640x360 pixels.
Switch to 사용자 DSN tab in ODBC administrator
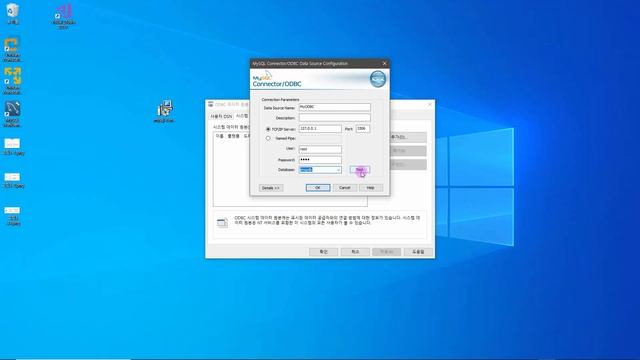pyautogui.click(x=221, y=116)
